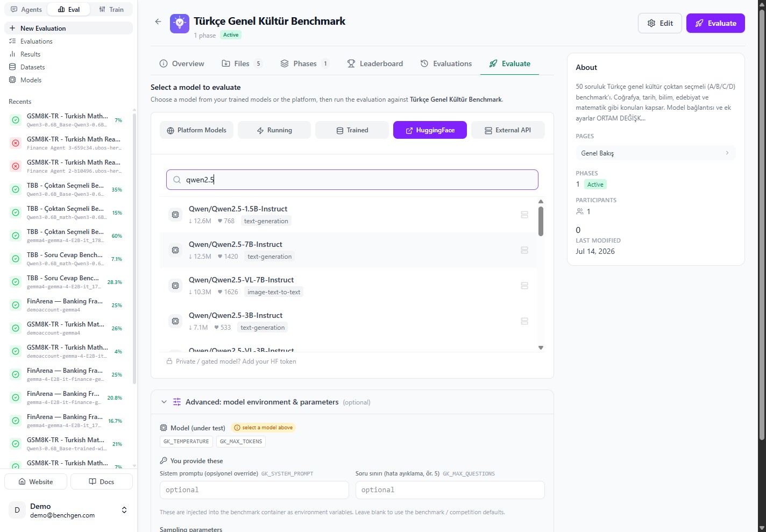This screenshot has width=766, height=532.
Task: Click the server icon on Qwen2.5-VL-7B-Instruct row
Action: pyautogui.click(x=524, y=286)
